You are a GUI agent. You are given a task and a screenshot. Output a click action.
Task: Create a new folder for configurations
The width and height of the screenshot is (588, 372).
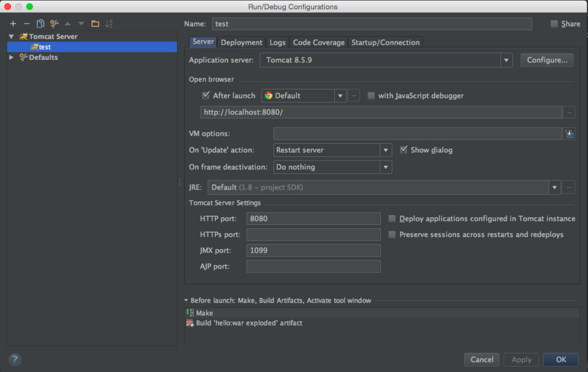point(95,24)
